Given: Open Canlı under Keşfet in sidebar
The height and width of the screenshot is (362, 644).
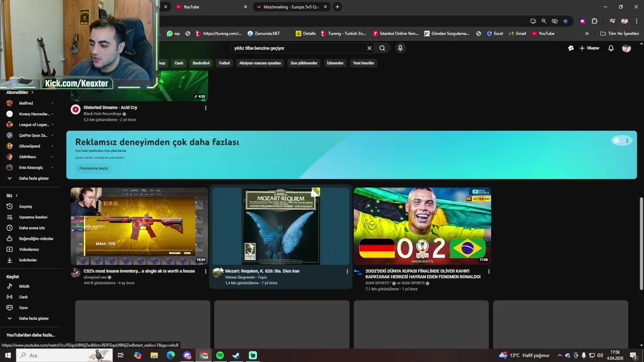Looking at the screenshot, I should [23, 297].
